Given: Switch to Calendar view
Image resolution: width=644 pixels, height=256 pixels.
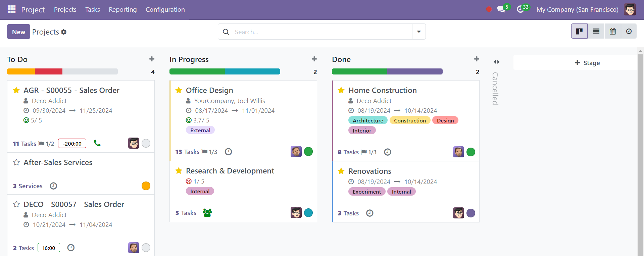Looking at the screenshot, I should pos(613,31).
